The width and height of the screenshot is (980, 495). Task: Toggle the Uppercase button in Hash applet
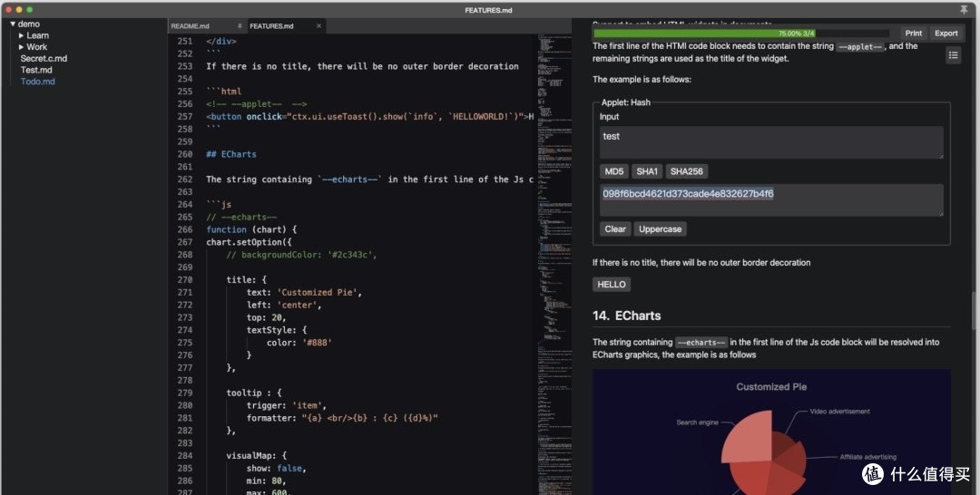pyautogui.click(x=660, y=228)
